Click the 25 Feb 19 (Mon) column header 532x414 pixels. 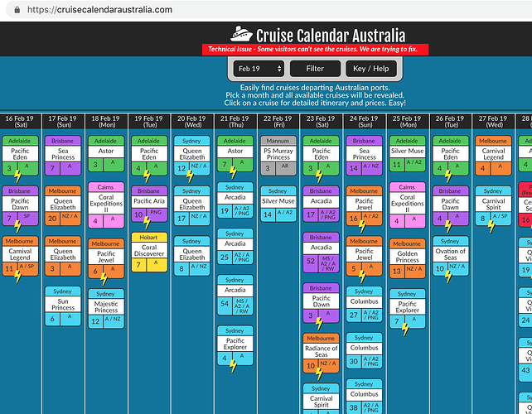[x=407, y=122]
